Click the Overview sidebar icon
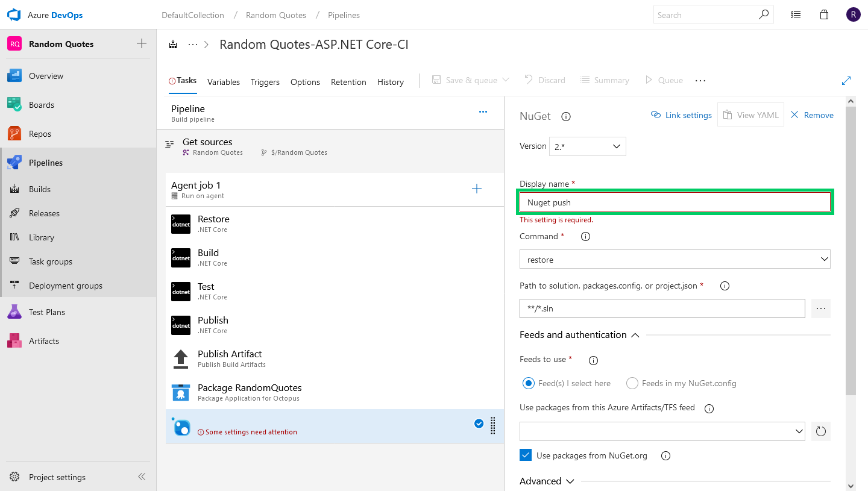This screenshot has width=868, height=491. coord(14,76)
